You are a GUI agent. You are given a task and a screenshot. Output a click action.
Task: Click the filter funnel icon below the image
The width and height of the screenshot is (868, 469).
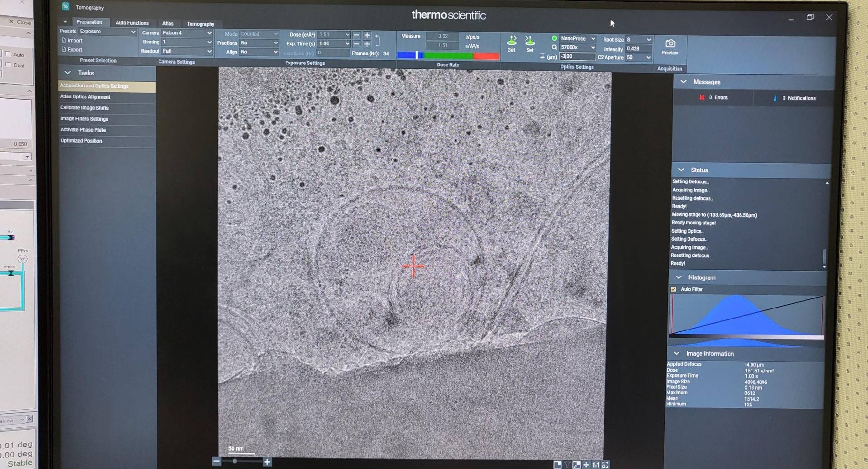pyautogui.click(x=567, y=465)
